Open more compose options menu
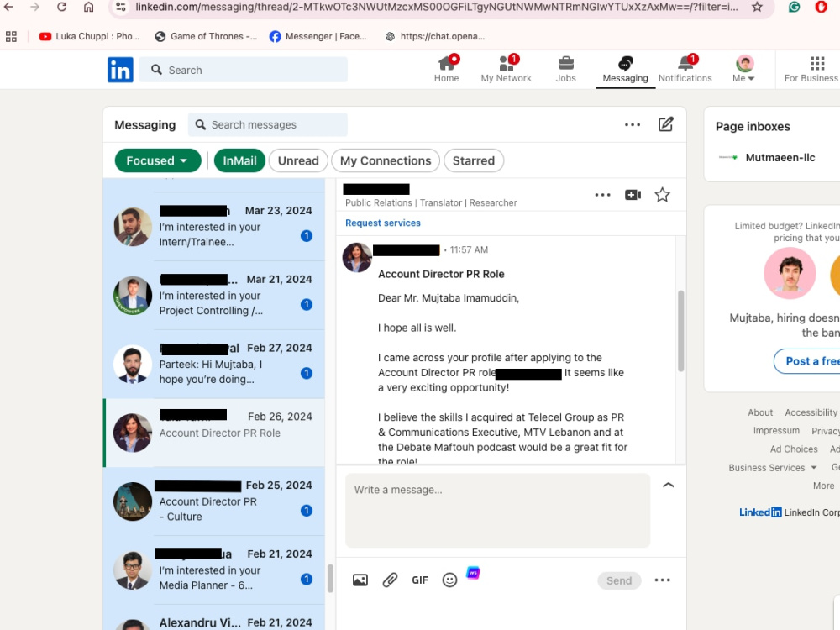840x630 pixels. click(x=663, y=580)
